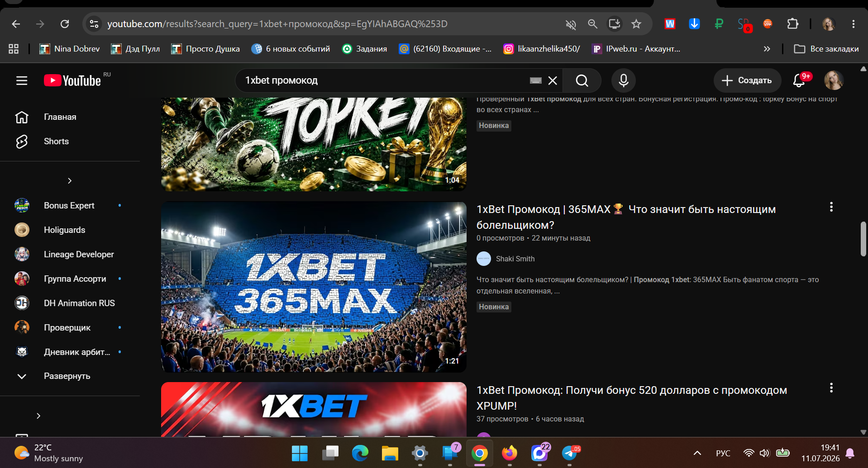This screenshot has width=868, height=468.
Task: Open Просто Душка bookmark
Action: point(205,49)
